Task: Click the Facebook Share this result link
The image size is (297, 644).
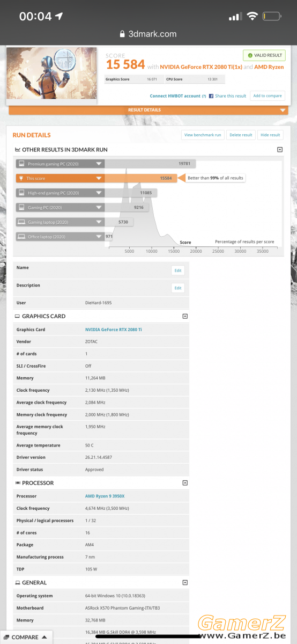Action: [227, 96]
